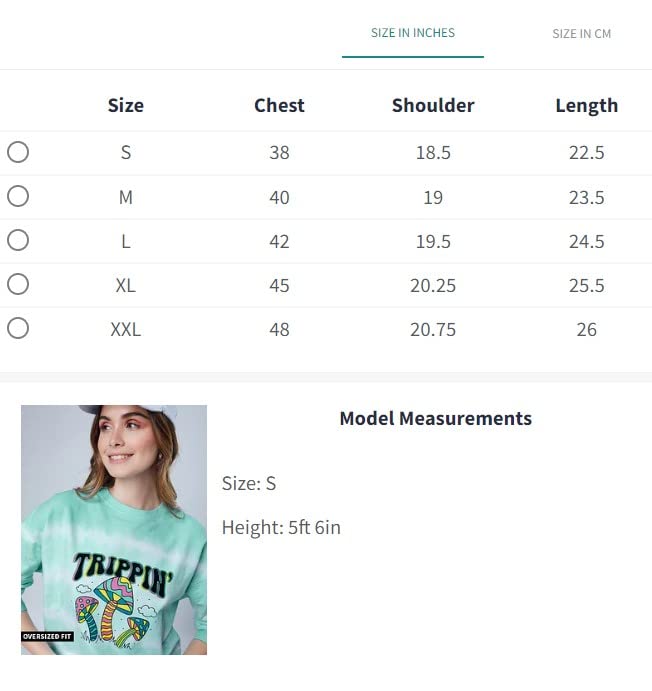Choose the XXL size radio button
This screenshot has width=652, height=691.
[18, 328]
